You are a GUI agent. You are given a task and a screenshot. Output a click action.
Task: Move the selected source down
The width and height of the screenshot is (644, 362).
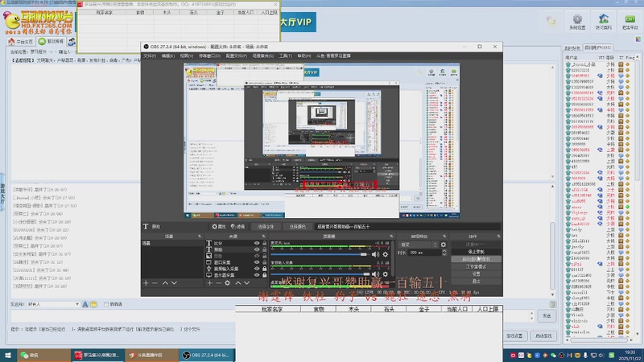point(247,283)
